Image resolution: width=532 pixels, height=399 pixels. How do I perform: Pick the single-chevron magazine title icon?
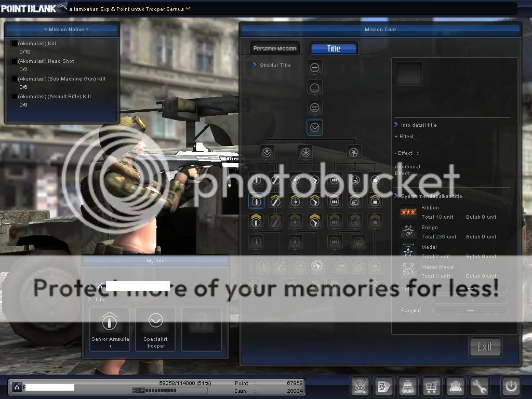coord(335,201)
